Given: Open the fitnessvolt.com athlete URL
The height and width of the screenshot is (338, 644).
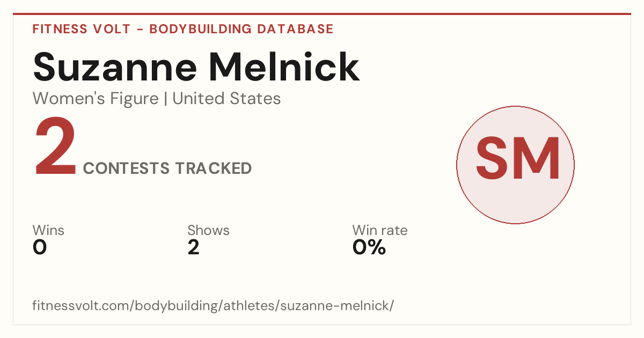Looking at the screenshot, I should (x=214, y=306).
